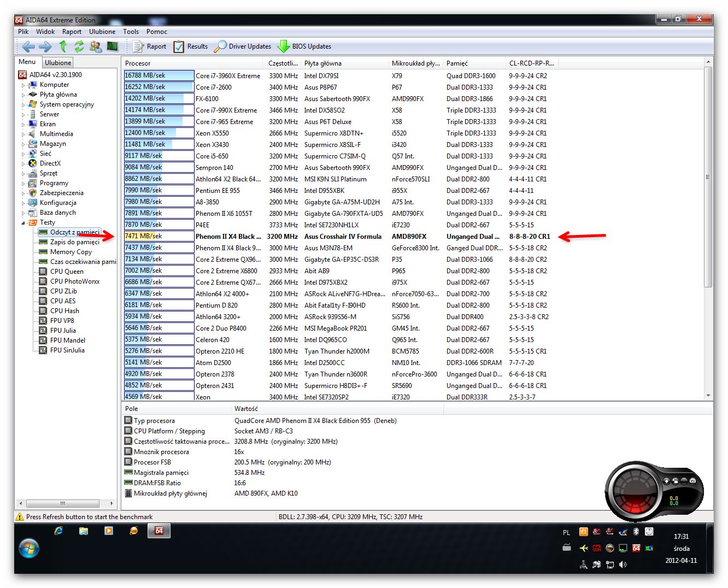Click the blue Back arrow in toolbar
Viewport: 728px width, 588px height.
tap(28, 46)
